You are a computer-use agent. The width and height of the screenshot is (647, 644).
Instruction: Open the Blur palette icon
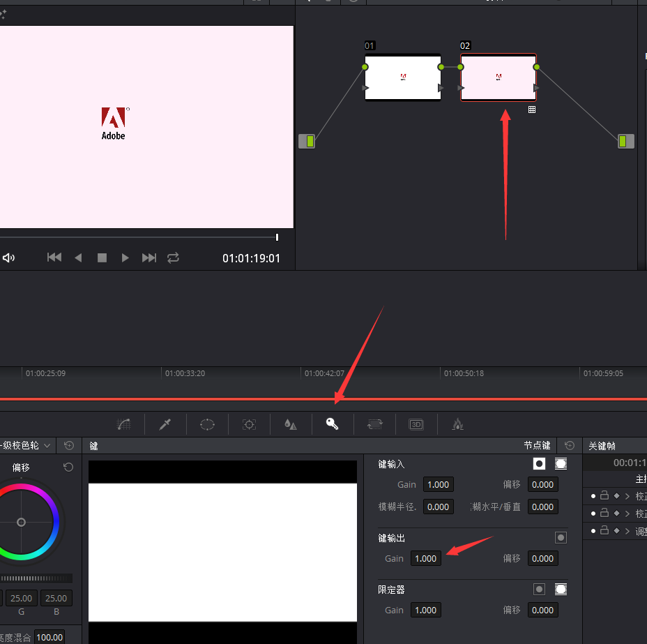[x=291, y=424]
